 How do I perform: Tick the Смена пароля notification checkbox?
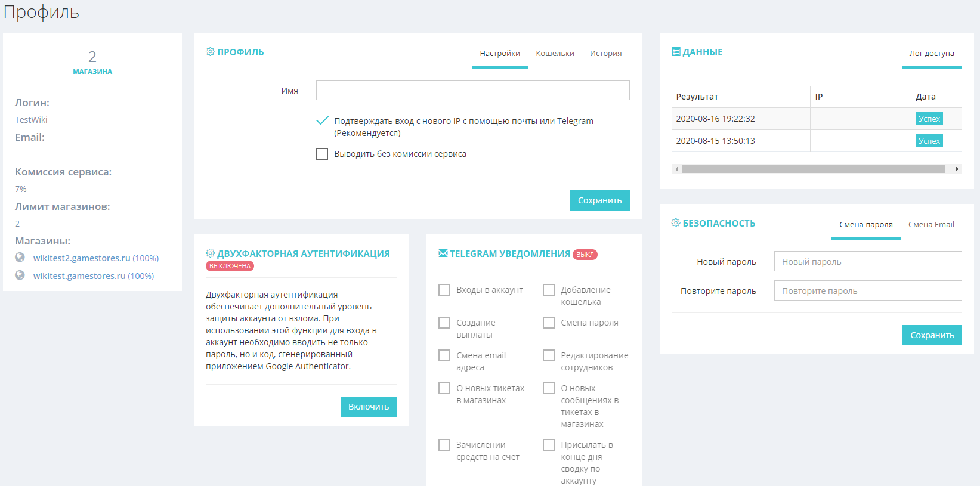click(x=549, y=323)
